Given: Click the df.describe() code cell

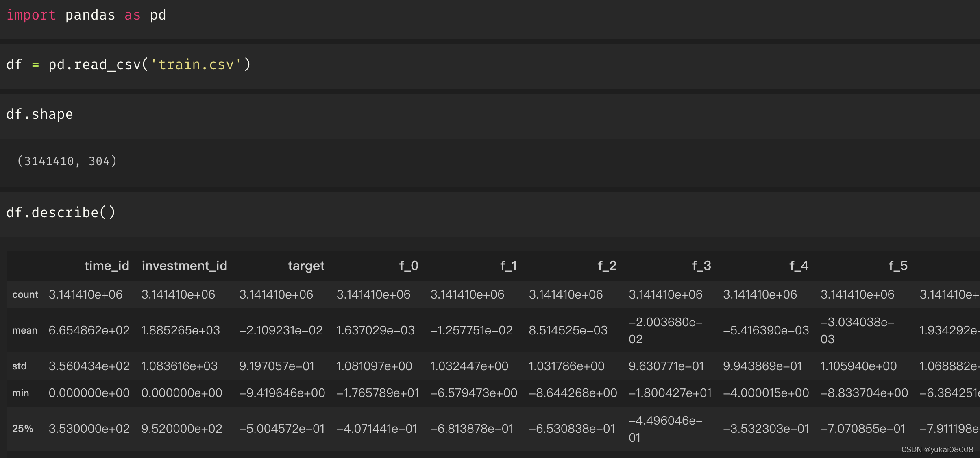Looking at the screenshot, I should [490, 214].
